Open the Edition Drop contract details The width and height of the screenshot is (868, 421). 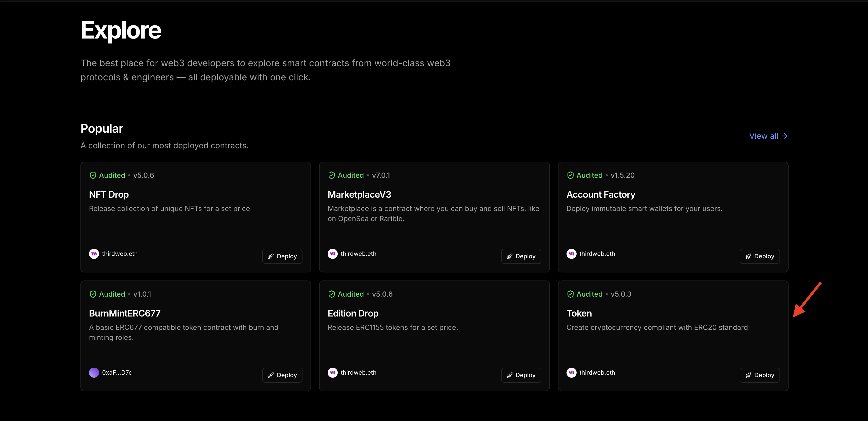pos(353,313)
